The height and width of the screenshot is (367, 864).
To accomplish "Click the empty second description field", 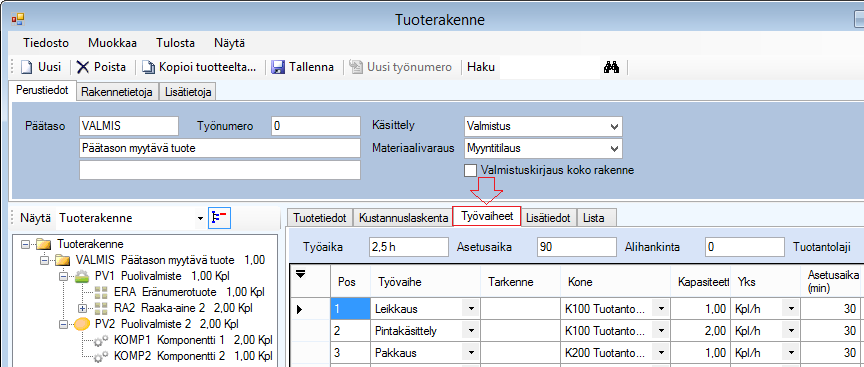I will [220, 170].
